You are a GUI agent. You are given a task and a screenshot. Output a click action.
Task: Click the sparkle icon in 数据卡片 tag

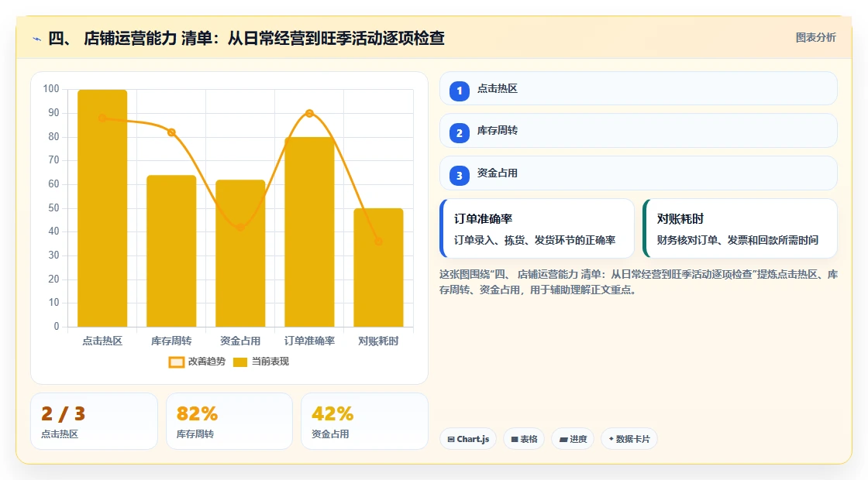(x=611, y=438)
